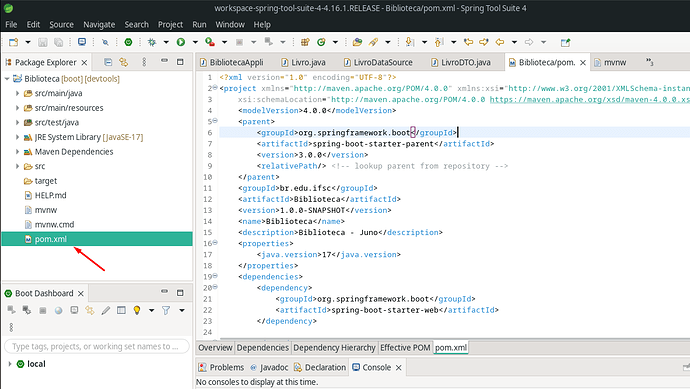This screenshot has height=389, width=690.
Task: Open the External Tools dropdown arrow
Action: 224,42
